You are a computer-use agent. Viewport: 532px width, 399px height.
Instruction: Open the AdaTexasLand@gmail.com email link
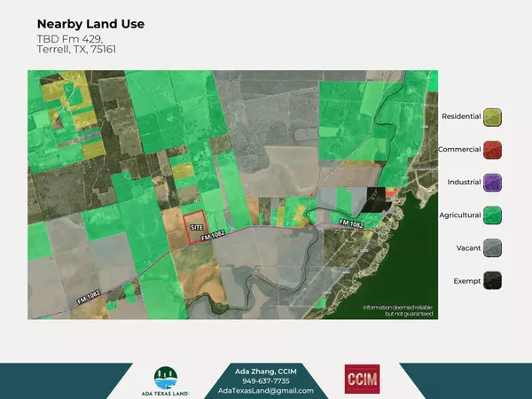pyautogui.click(x=254, y=391)
